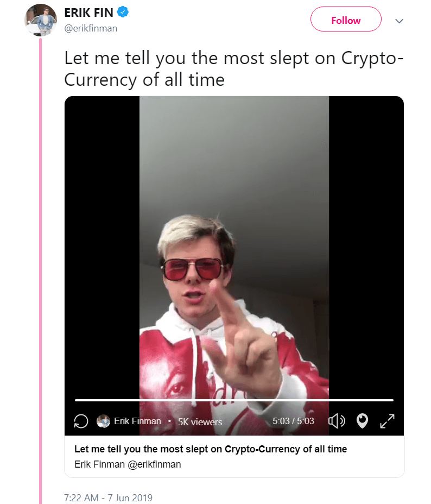Follow the ERIK FIN account
Viewport: 431px width, 504px height.
[346, 19]
